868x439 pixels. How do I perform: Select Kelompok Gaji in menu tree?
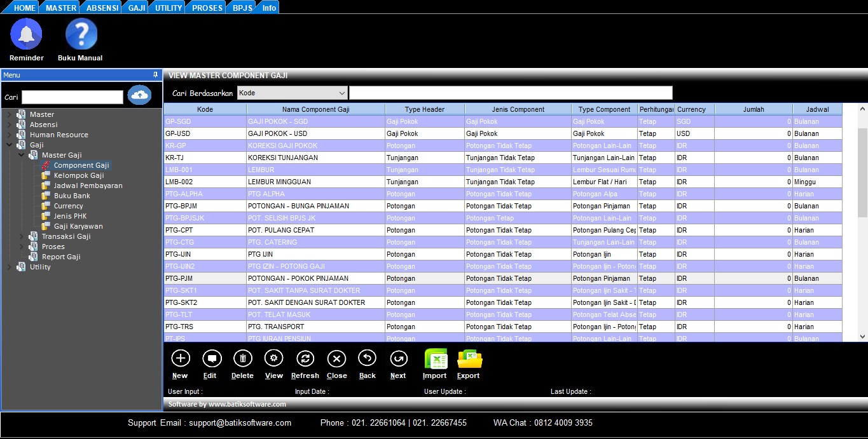[x=79, y=175]
